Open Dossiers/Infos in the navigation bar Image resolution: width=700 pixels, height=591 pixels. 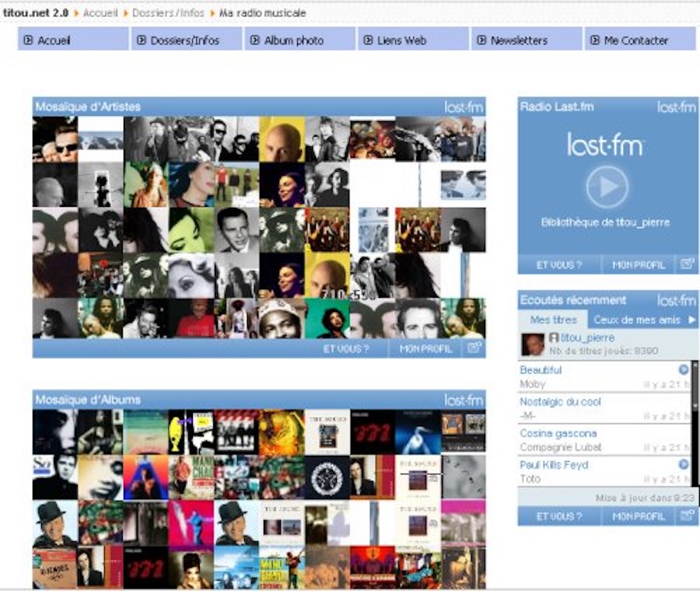pos(187,40)
